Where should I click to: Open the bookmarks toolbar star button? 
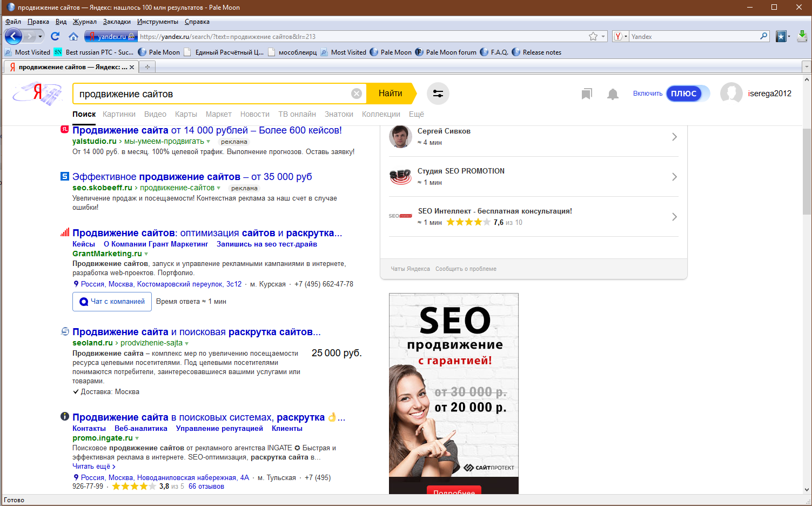click(x=781, y=36)
